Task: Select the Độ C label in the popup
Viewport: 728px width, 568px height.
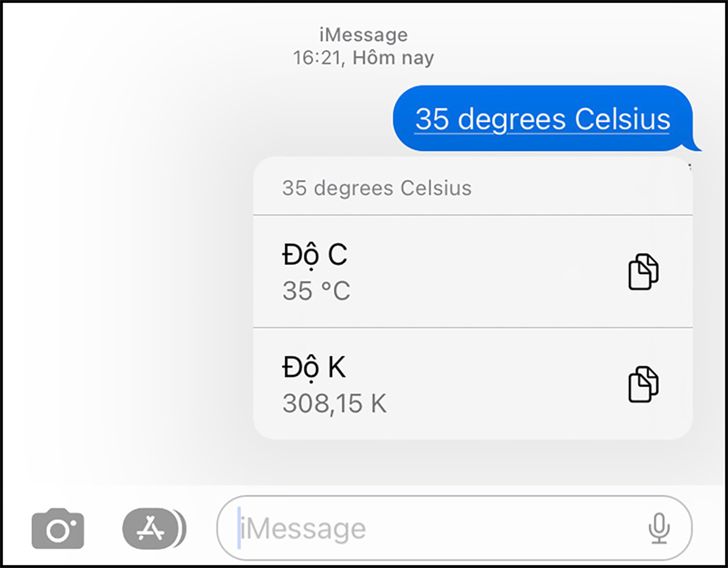Action: [x=315, y=255]
